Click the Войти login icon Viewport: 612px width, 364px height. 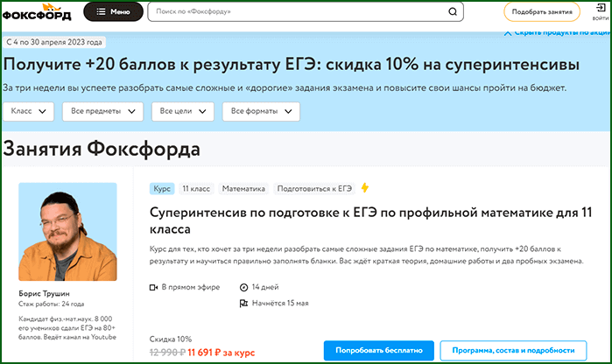[x=601, y=11]
